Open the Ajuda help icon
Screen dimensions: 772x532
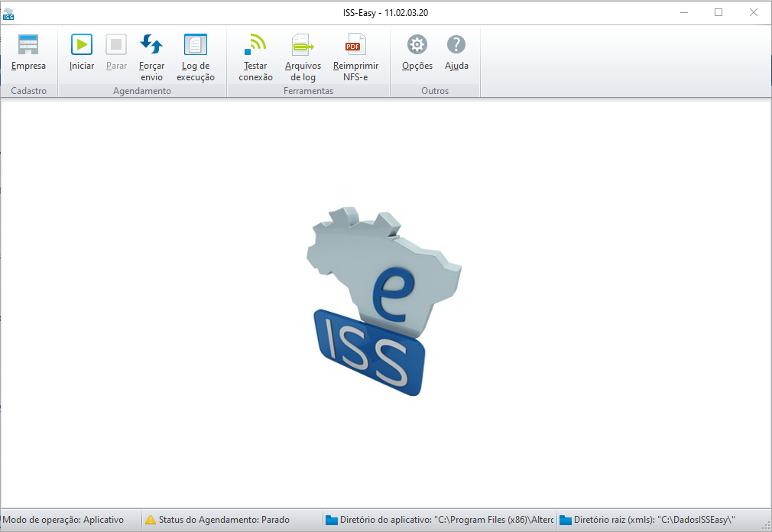point(456,45)
